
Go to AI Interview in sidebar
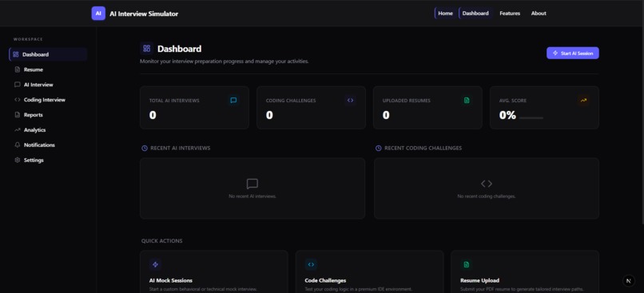[x=48, y=85]
